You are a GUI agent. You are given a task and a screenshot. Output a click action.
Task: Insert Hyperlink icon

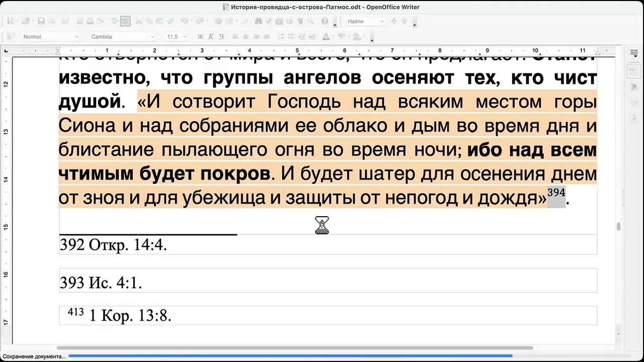click(x=218, y=21)
